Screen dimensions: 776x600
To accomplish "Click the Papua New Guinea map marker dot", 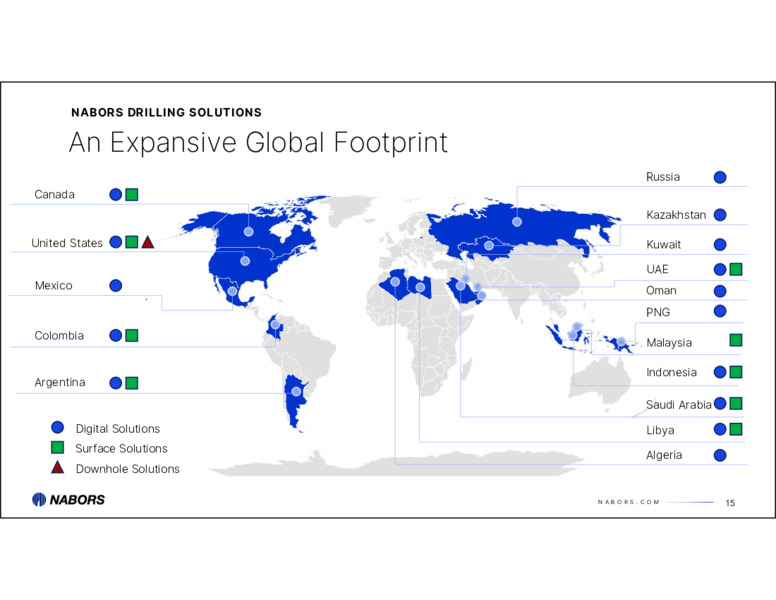I will click(621, 342).
